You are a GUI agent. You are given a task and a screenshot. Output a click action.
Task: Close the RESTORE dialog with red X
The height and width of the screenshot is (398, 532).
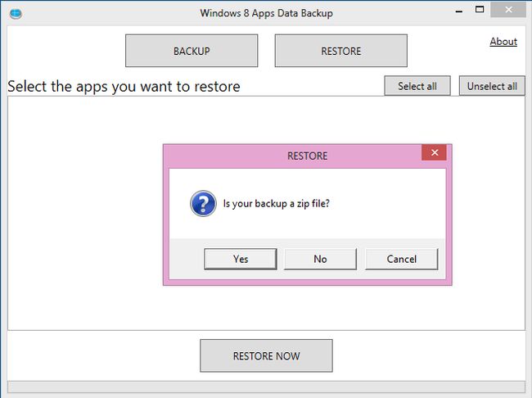click(x=435, y=152)
